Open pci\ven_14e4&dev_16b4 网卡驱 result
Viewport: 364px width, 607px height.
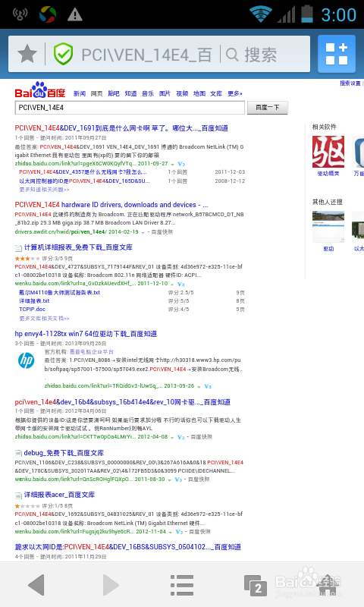pyautogui.click(x=123, y=402)
